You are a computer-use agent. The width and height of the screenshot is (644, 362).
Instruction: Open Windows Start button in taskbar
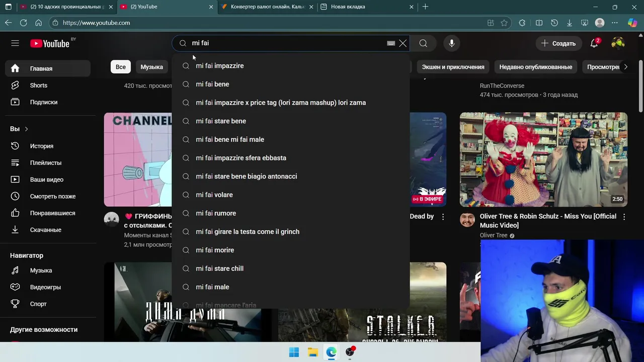click(294, 352)
